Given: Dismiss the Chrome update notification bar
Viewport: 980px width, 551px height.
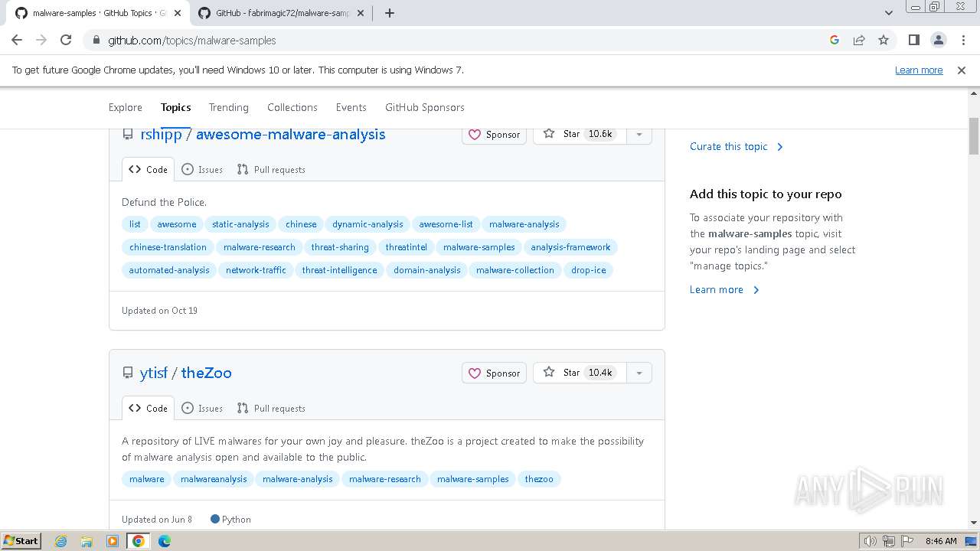Looking at the screenshot, I should 962,70.
